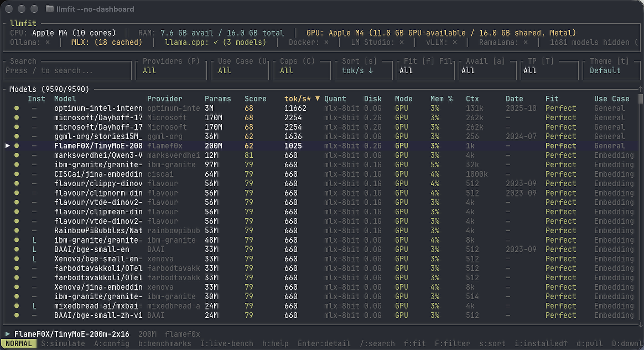Click the status dot for optimum-intel-intern row
Screen dimensions: 644x350
pos(17,108)
